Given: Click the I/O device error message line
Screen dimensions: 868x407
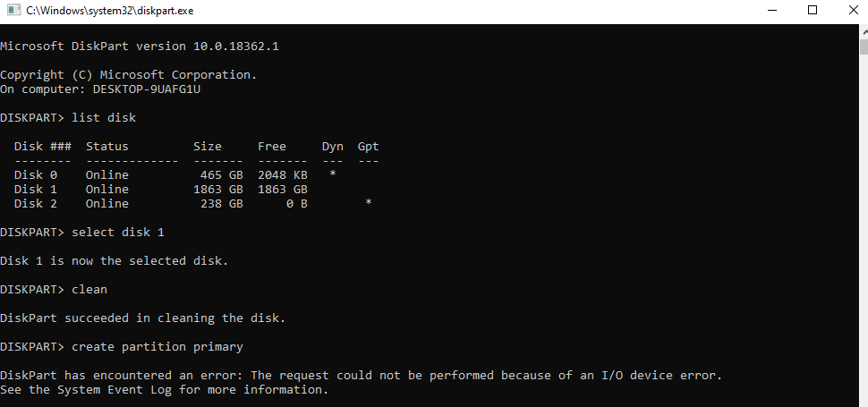Looking at the screenshot, I should pyautogui.click(x=362, y=376).
